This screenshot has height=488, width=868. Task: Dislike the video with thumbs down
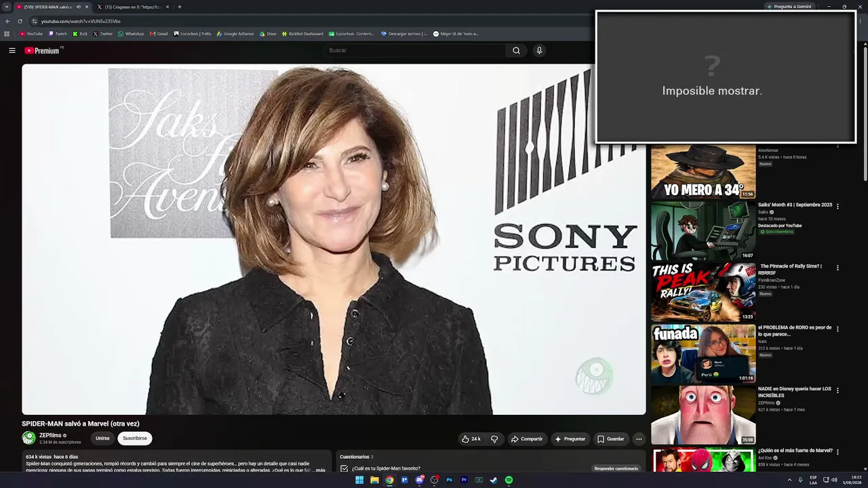click(x=494, y=439)
